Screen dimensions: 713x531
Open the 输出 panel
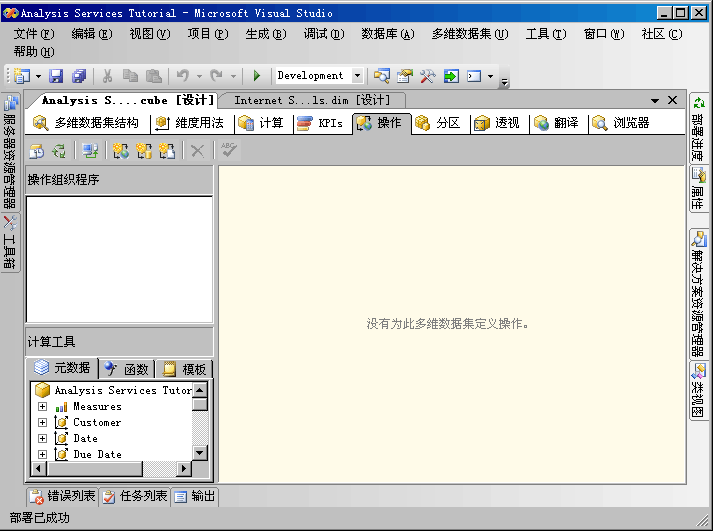tap(195, 496)
